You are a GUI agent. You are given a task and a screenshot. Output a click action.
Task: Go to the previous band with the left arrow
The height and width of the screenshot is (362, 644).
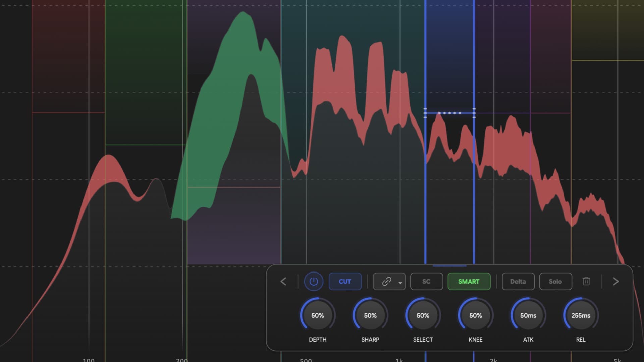[283, 281]
